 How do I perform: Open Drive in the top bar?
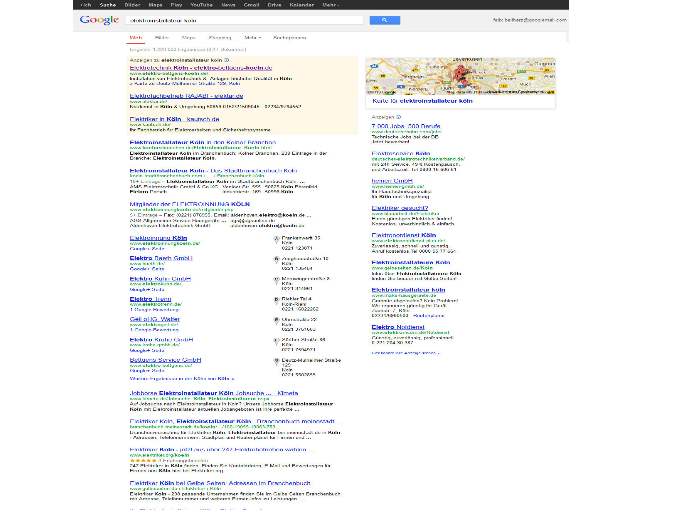[274, 5]
